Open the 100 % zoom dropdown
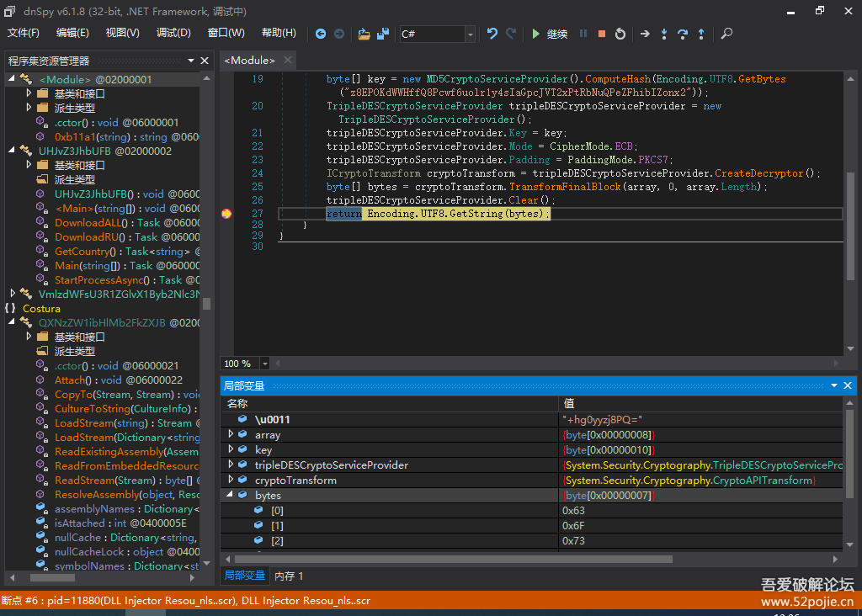The width and height of the screenshot is (862, 616). [x=264, y=364]
